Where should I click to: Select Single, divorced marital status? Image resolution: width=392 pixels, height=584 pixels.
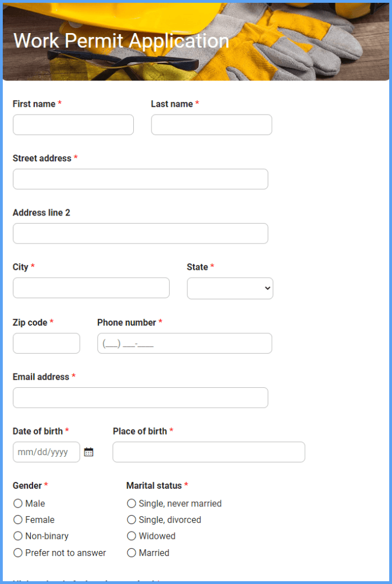[x=132, y=520]
